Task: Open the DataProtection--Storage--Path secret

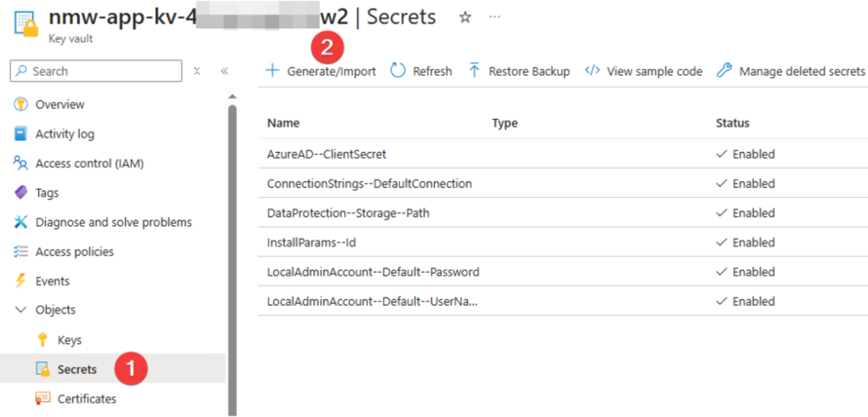Action: coord(348,213)
